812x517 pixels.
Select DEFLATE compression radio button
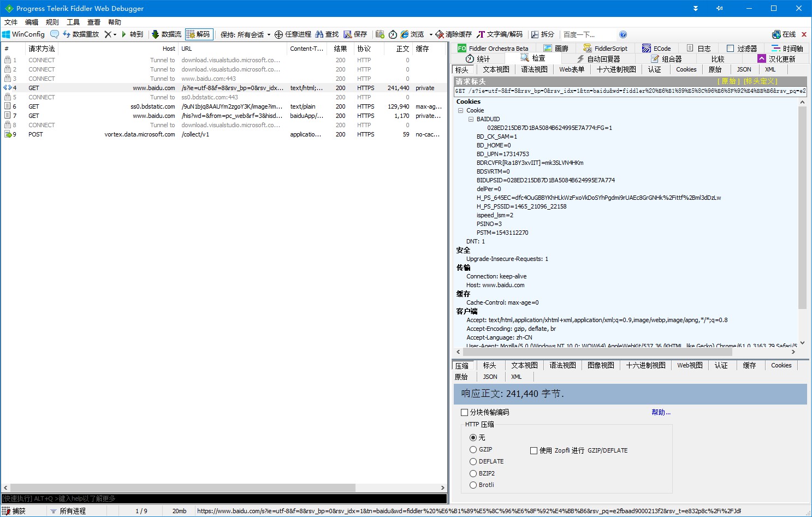coord(473,461)
